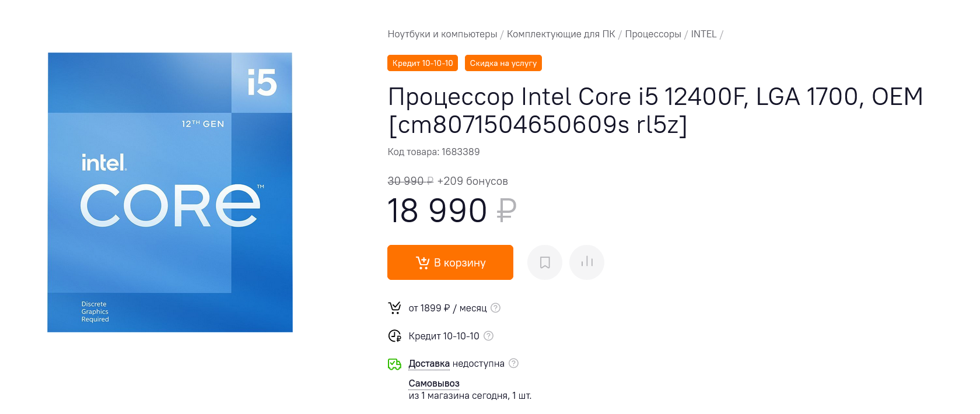Go to Комплектующие для ПК breadcrumb

pos(561,34)
